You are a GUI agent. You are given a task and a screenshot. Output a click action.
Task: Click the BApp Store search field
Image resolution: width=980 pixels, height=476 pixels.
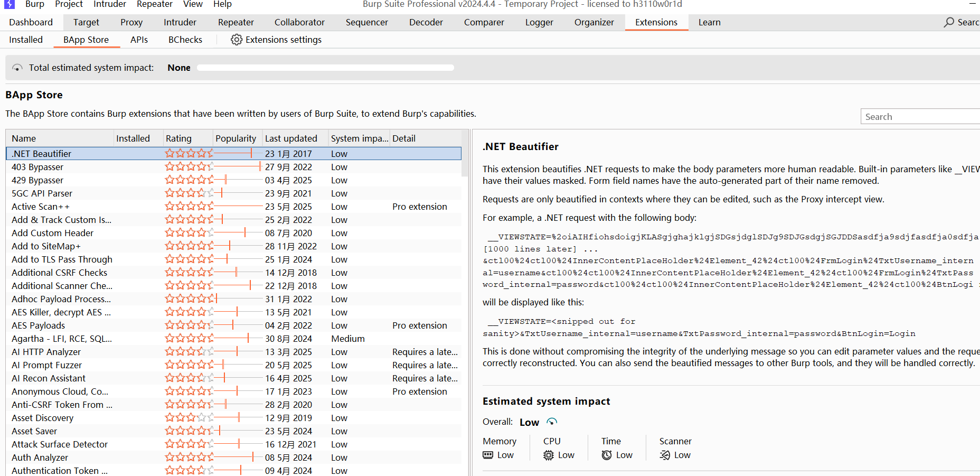(x=920, y=117)
